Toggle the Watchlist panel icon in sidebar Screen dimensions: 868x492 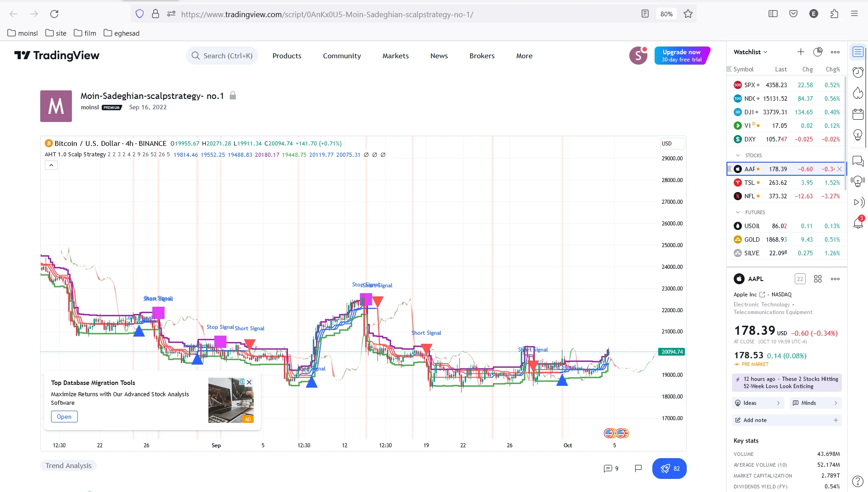click(858, 52)
